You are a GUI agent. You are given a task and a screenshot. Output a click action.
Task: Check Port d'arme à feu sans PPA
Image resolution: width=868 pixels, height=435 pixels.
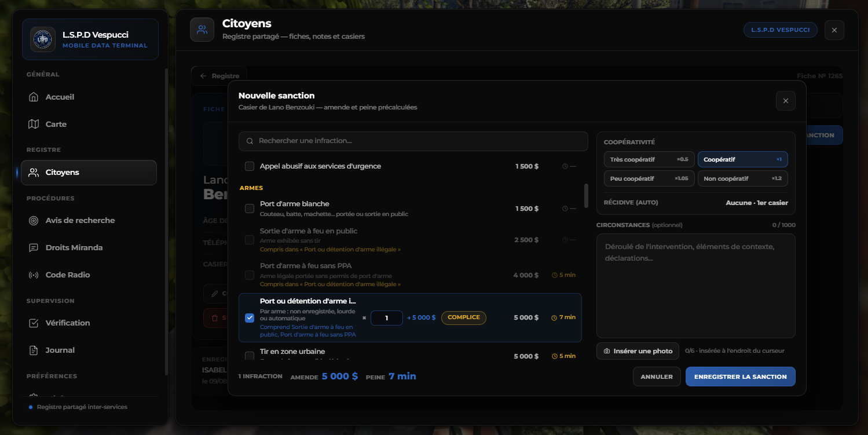tap(250, 275)
